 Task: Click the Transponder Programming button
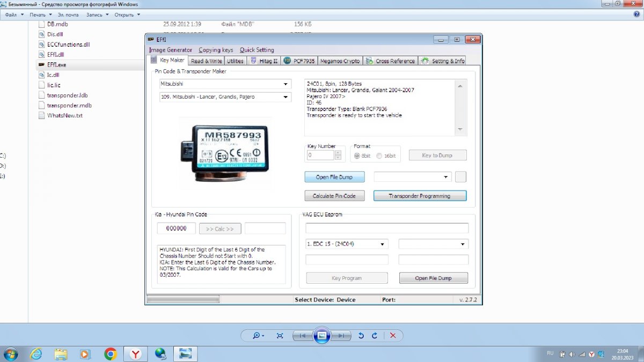click(x=420, y=196)
